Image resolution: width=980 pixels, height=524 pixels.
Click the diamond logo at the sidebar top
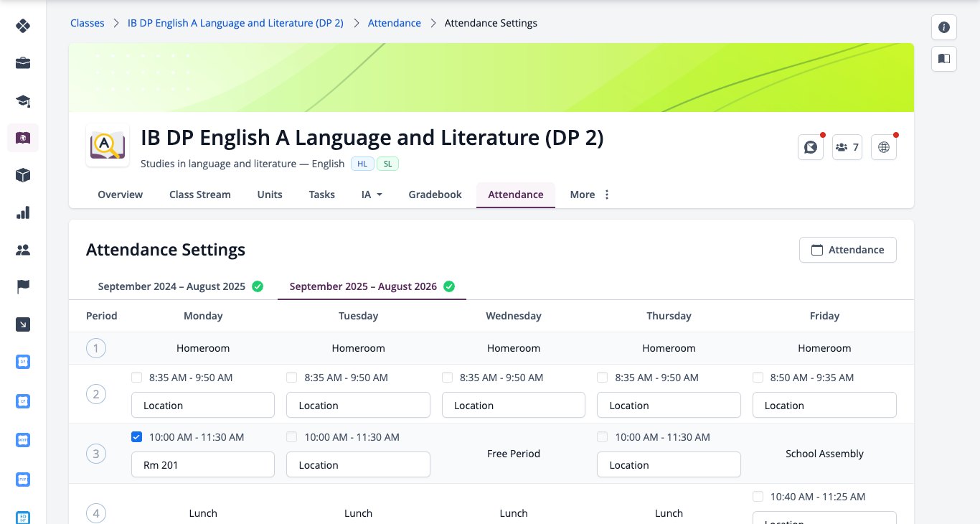(23, 27)
